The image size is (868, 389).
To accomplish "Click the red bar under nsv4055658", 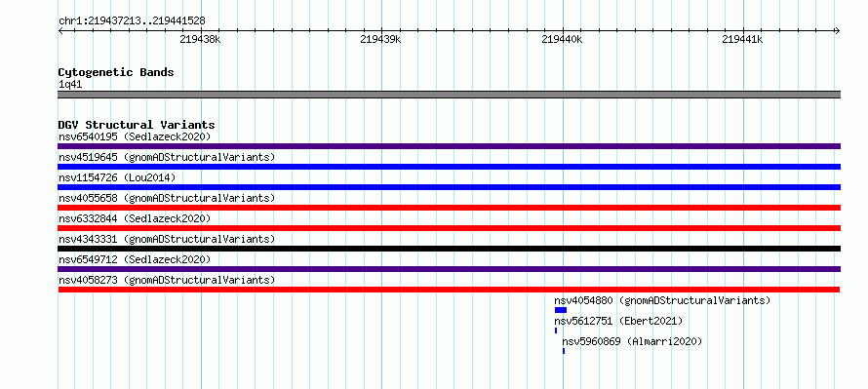I will pos(449,208).
